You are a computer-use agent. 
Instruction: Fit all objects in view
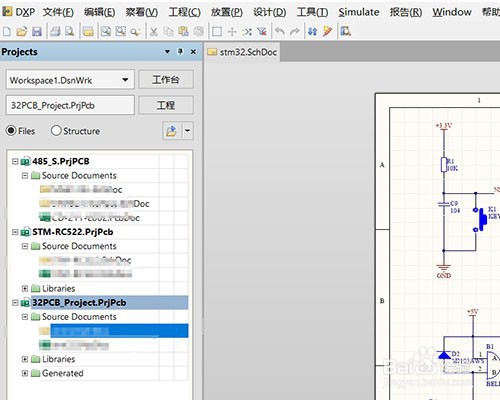(x=106, y=32)
